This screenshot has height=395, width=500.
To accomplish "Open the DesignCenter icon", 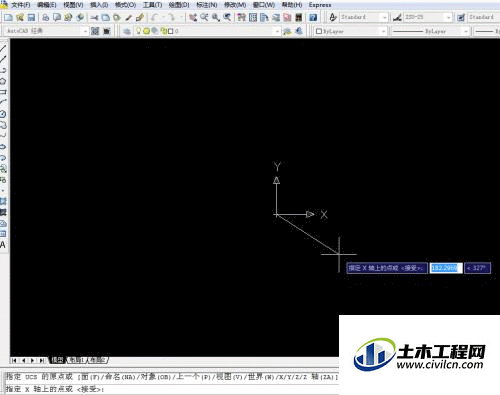I will [253, 17].
